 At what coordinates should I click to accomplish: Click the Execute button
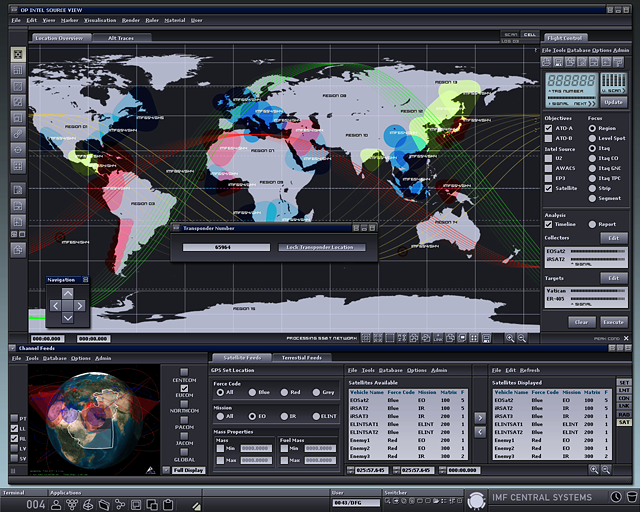click(612, 322)
